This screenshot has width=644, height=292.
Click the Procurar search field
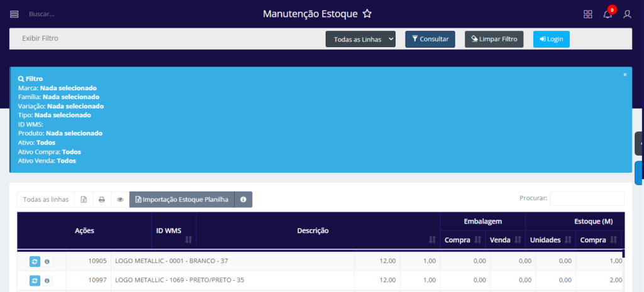coord(587,198)
